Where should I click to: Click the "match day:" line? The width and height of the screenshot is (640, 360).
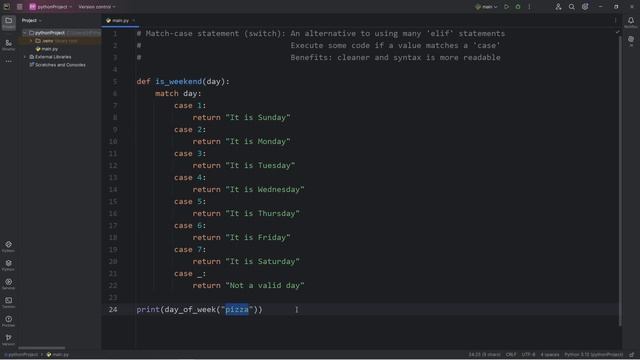(x=178, y=93)
